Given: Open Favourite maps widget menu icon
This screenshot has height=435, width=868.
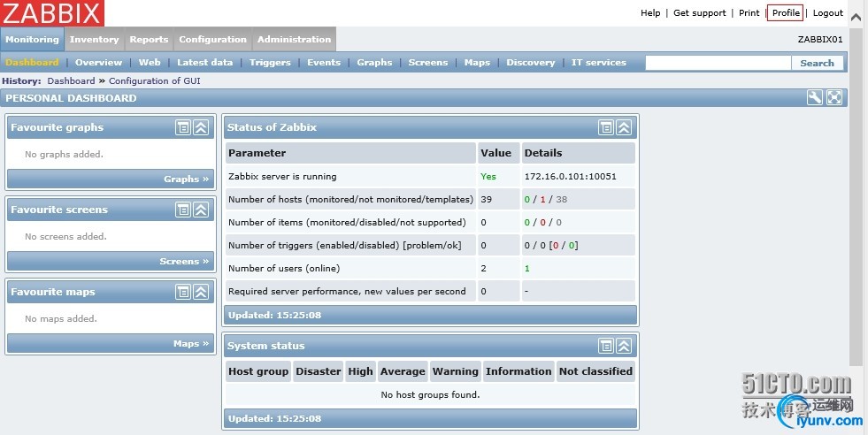Looking at the screenshot, I should coord(182,293).
